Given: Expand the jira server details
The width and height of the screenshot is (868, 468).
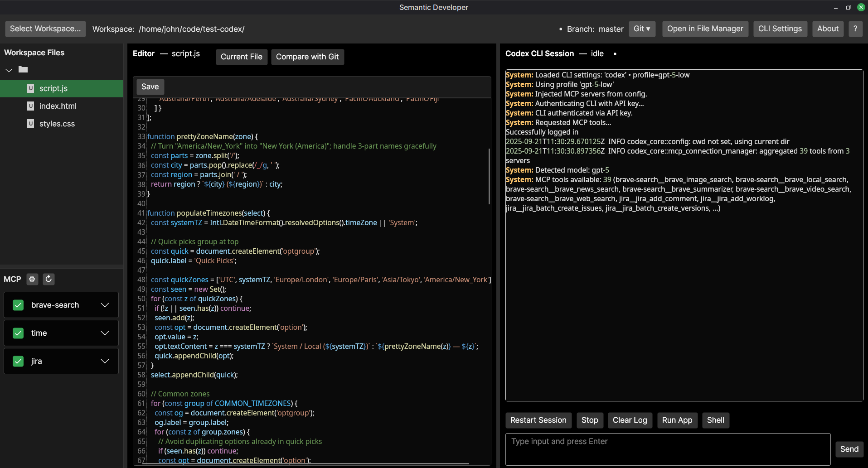Looking at the screenshot, I should pos(105,361).
